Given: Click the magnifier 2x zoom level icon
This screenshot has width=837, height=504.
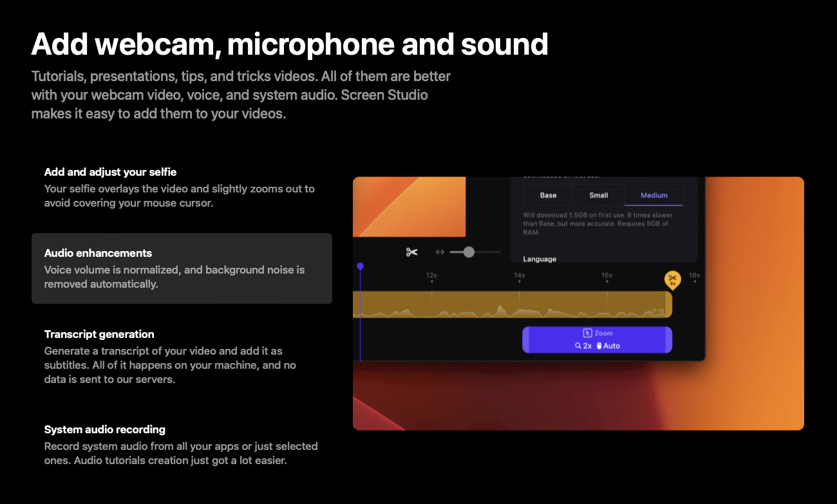Looking at the screenshot, I should pyautogui.click(x=578, y=346).
